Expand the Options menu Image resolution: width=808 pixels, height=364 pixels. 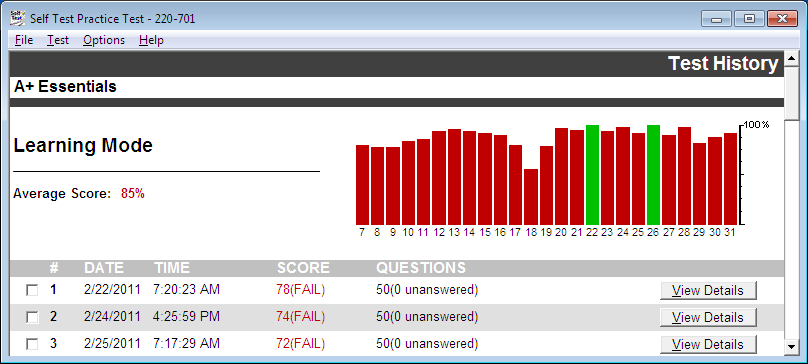[104, 40]
